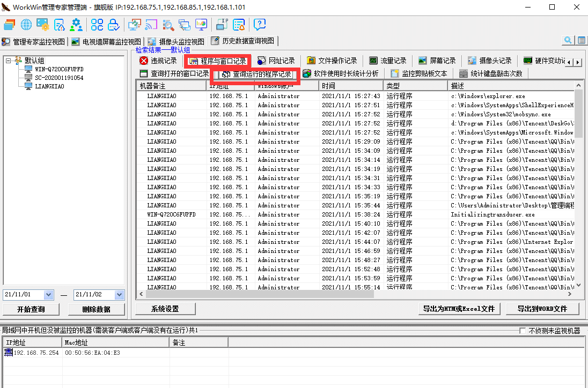This screenshot has height=388, width=588.
Task: Open the user management gear icon
Action: (76, 25)
